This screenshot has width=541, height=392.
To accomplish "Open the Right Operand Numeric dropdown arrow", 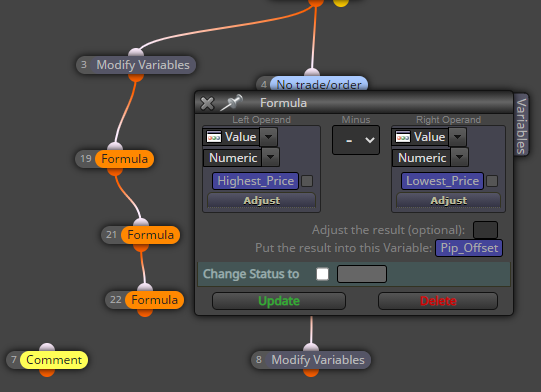I will (x=460, y=157).
